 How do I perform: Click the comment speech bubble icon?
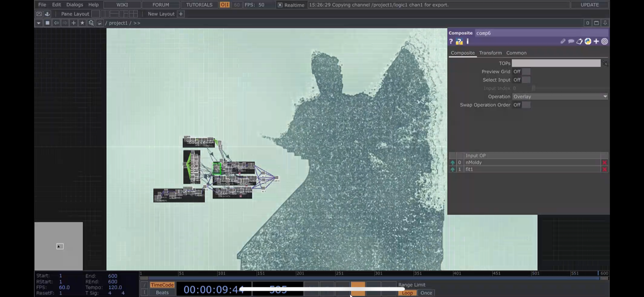(x=571, y=41)
